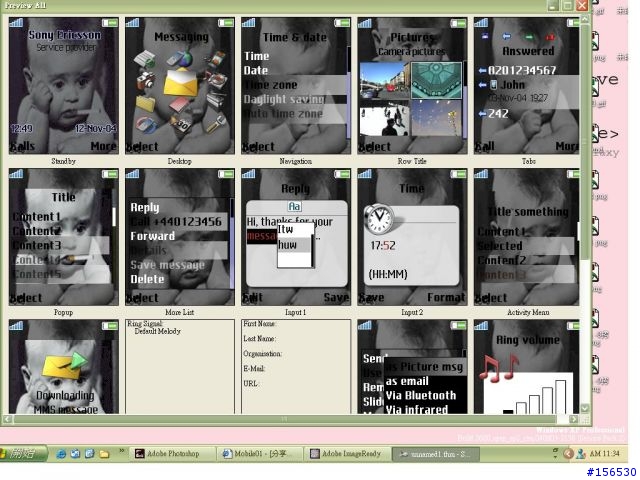Click the vertical scrollbar up arrow
Viewport: 640px width, 480px height.
585,19
